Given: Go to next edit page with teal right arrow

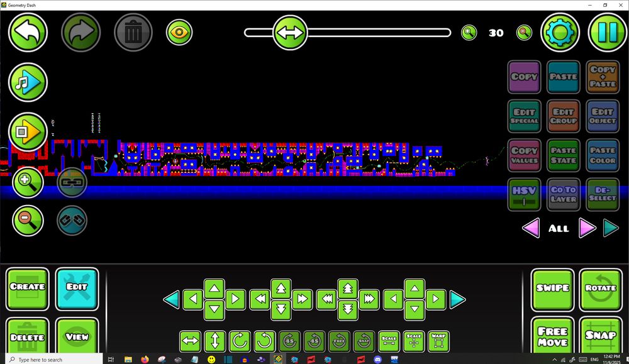Looking at the screenshot, I should (x=458, y=299).
